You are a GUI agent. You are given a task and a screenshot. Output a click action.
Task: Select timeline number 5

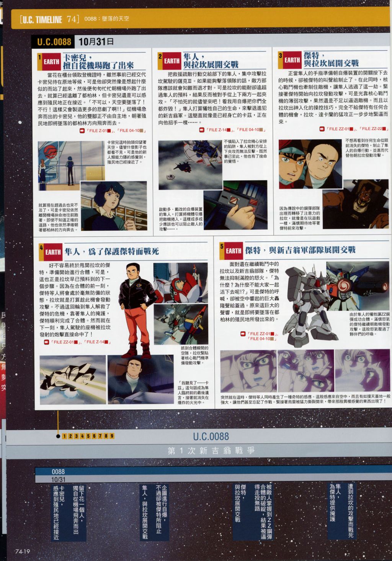pos(88,436)
